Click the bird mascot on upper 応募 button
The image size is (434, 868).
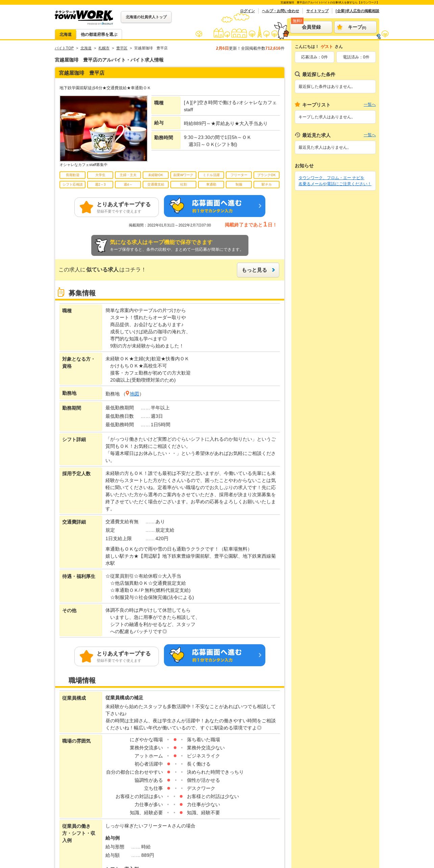(x=177, y=206)
